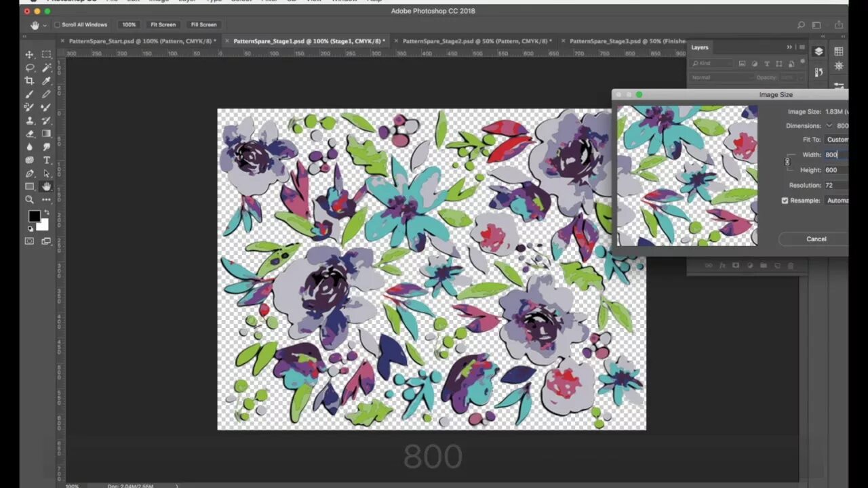868x488 pixels.
Task: Filter for adjustment layers in Layers panel
Action: click(755, 64)
